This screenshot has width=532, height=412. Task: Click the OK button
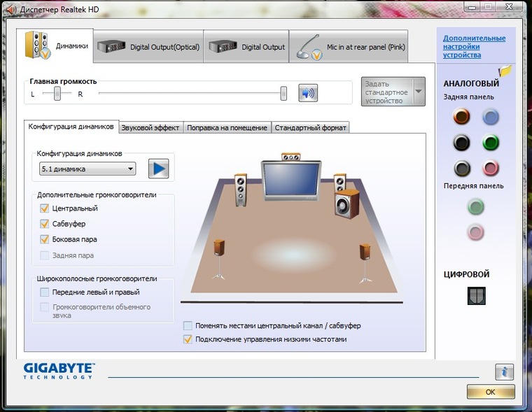click(491, 392)
